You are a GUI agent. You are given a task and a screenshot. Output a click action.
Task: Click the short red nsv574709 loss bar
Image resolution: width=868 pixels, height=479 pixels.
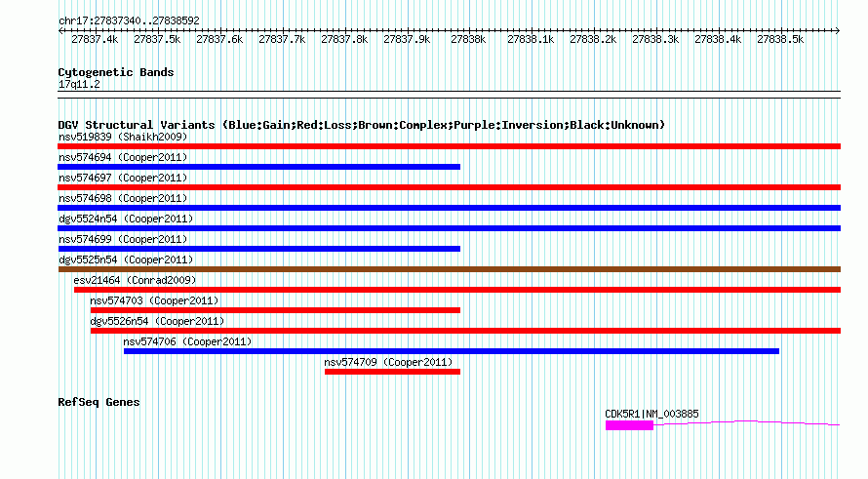[392, 372]
